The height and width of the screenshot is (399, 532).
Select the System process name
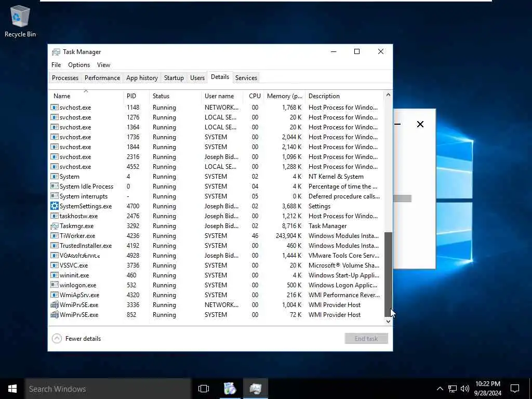click(70, 177)
